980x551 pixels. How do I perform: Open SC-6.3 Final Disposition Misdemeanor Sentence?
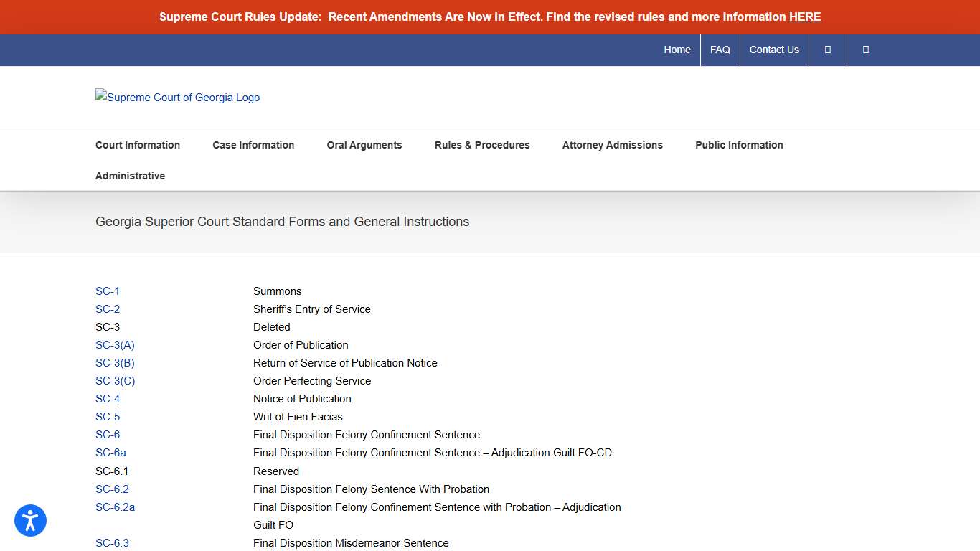pyautogui.click(x=112, y=543)
